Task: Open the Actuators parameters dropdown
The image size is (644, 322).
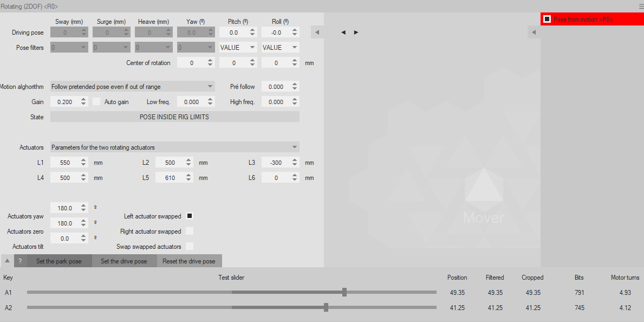Action: 294,147
